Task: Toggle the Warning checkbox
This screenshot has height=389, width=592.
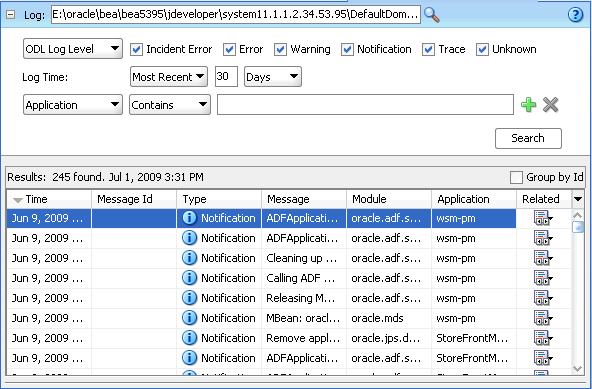Action: pos(280,49)
